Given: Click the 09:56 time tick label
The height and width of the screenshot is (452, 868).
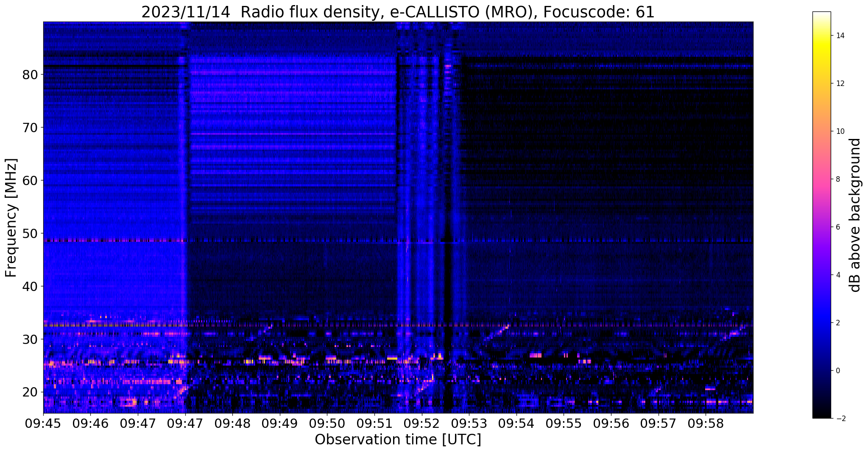Looking at the screenshot, I should point(611,424).
